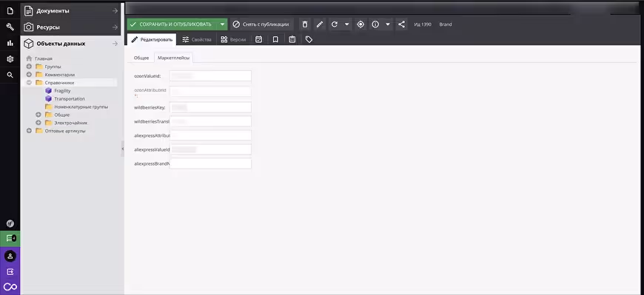Viewport: 644px width, 295px height.
Task: Select the Группы folder label
Action: pyautogui.click(x=53, y=67)
